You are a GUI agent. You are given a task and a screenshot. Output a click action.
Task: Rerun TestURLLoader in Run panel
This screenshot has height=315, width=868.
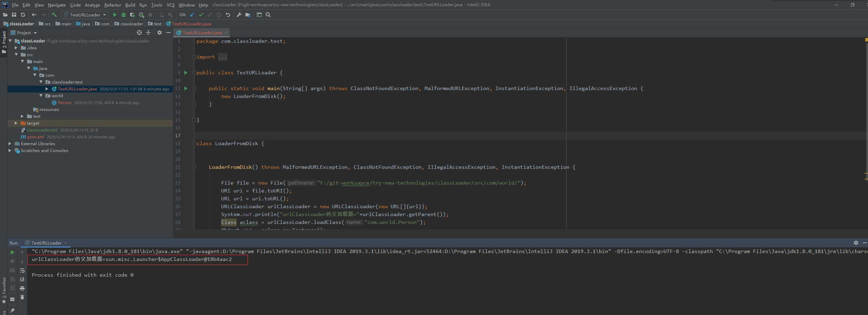click(x=12, y=252)
